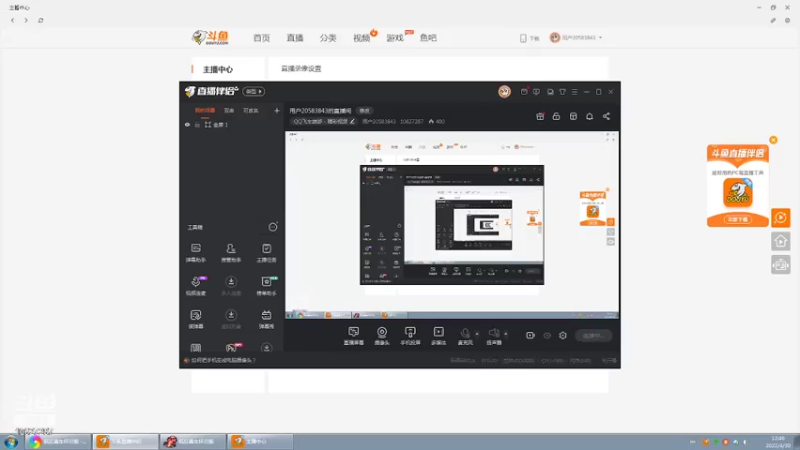
Task: Toggle the preview eye icon in bottom bar
Action: click(x=547, y=336)
